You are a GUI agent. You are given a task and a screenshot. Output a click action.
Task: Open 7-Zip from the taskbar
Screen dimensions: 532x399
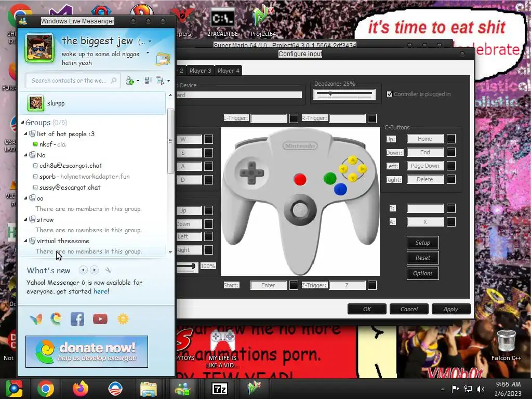click(220, 389)
